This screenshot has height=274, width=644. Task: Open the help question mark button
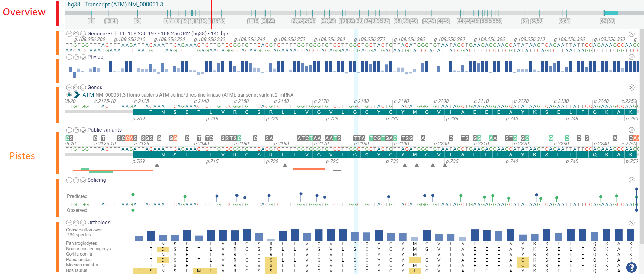pos(631,267)
